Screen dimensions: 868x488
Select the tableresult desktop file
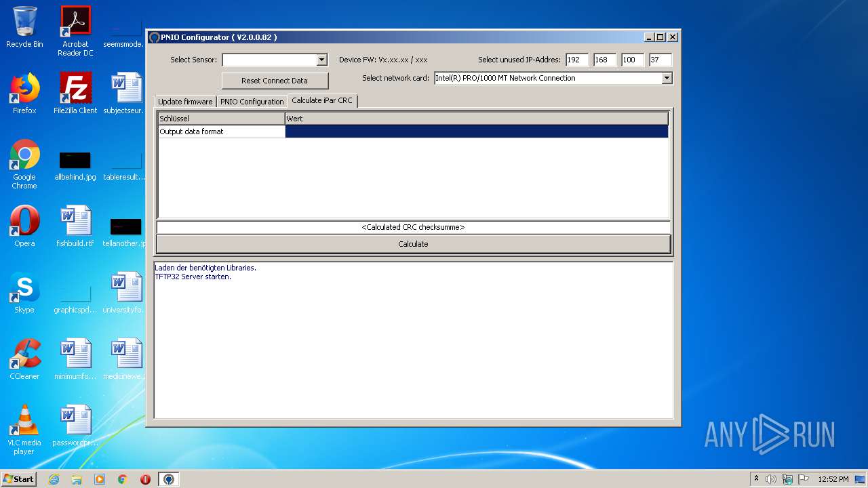(126, 166)
